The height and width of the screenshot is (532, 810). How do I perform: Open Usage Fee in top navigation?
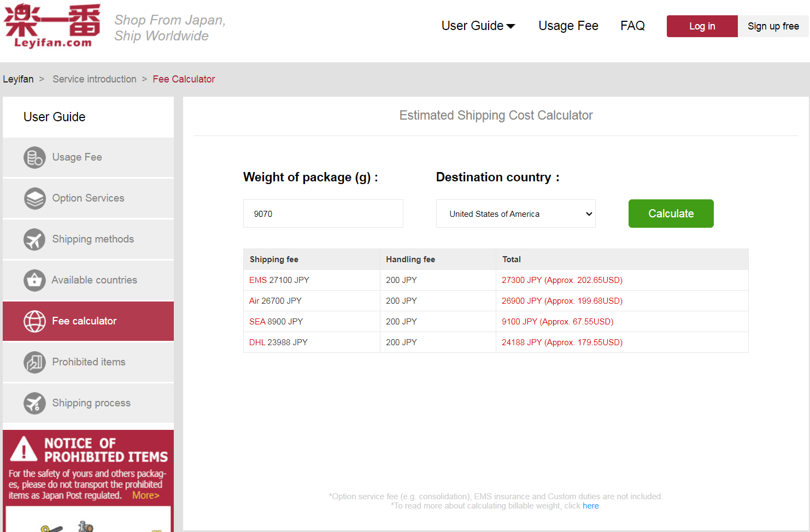pos(568,26)
